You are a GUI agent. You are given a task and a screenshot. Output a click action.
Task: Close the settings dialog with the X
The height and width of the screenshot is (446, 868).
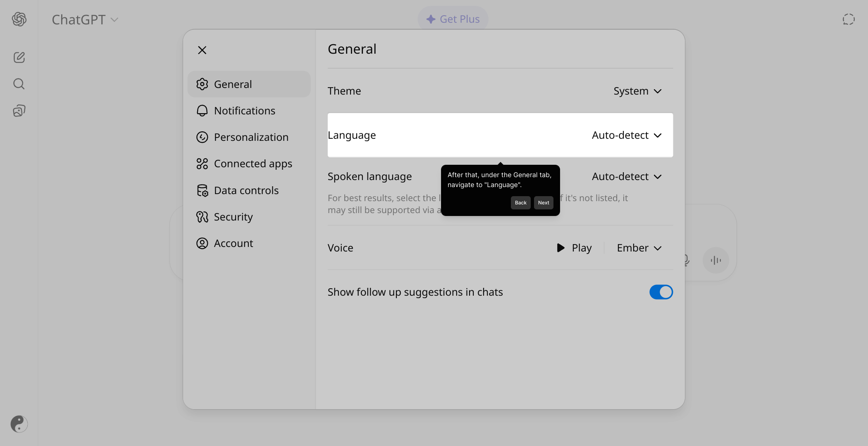pyautogui.click(x=202, y=50)
